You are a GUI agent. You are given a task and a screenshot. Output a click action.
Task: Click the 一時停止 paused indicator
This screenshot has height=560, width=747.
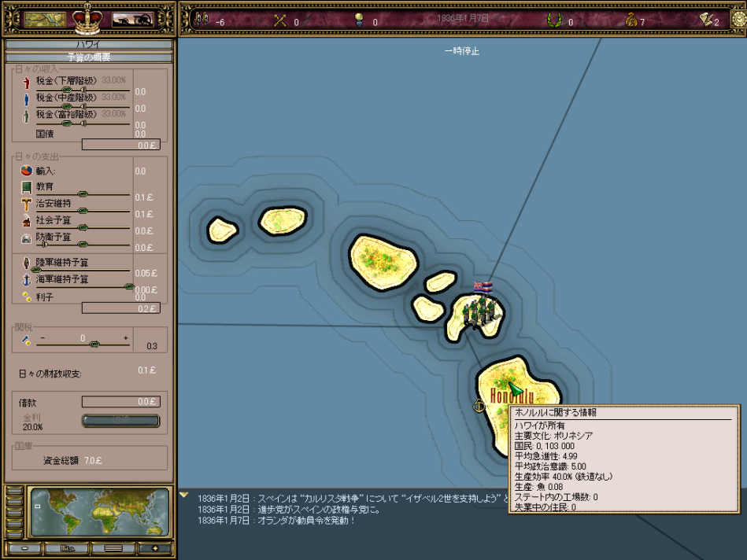coord(461,51)
